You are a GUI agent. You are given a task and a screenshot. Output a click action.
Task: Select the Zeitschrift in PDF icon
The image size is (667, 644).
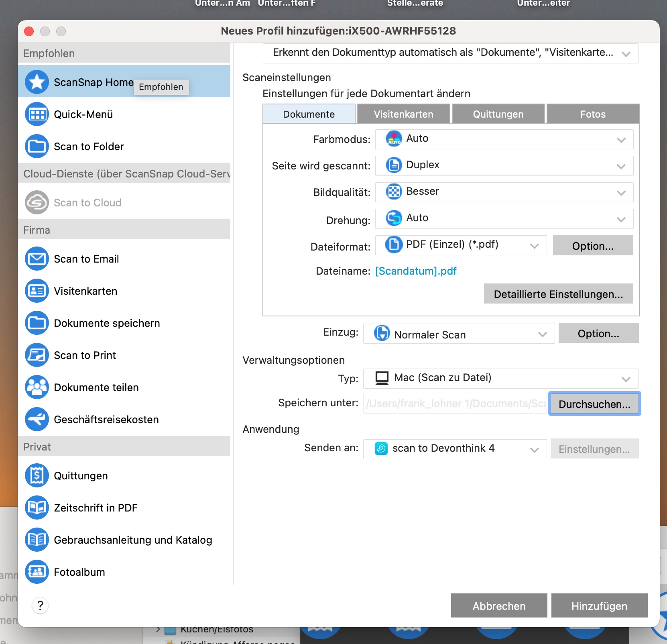coord(37,508)
